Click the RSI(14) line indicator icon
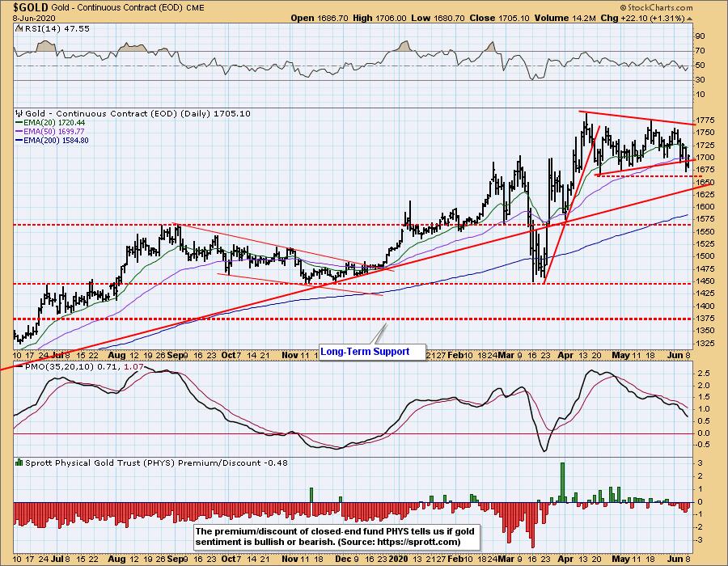728x566 pixels. click(19, 28)
